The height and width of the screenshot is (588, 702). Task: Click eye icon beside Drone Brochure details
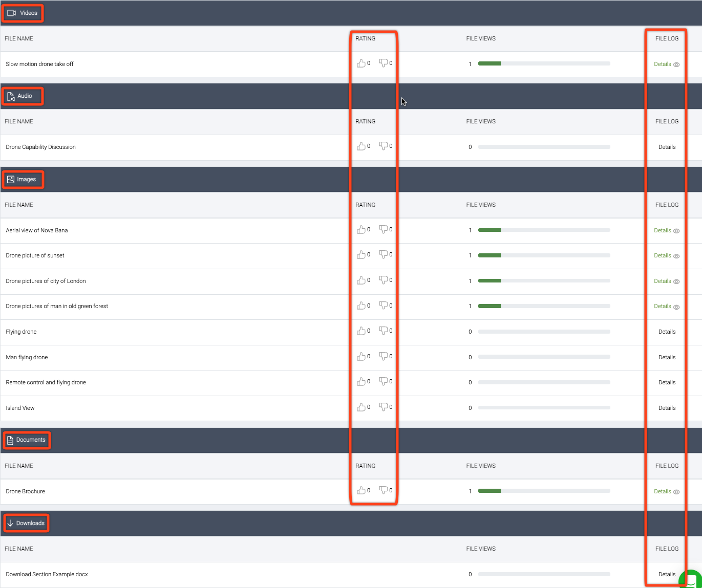[x=676, y=492]
